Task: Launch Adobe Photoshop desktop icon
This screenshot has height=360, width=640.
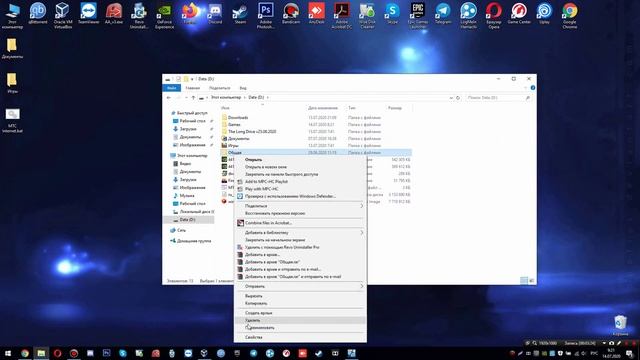Action: [x=266, y=16]
